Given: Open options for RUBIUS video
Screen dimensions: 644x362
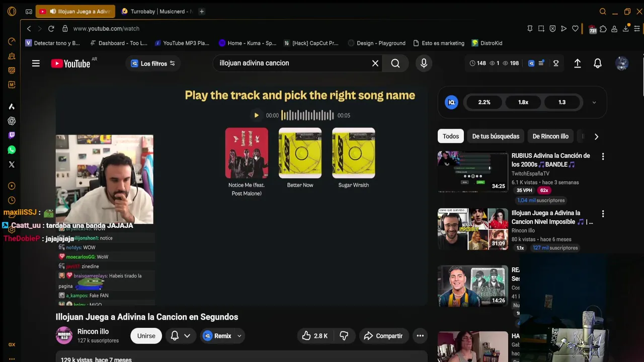Looking at the screenshot, I should point(603,156).
